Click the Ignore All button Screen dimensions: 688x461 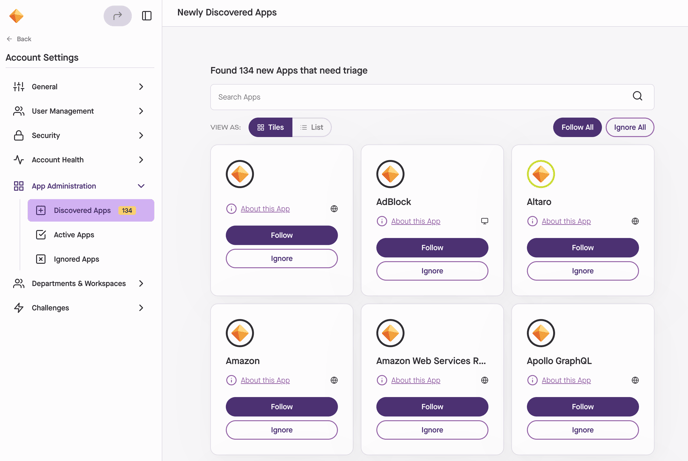tap(630, 127)
